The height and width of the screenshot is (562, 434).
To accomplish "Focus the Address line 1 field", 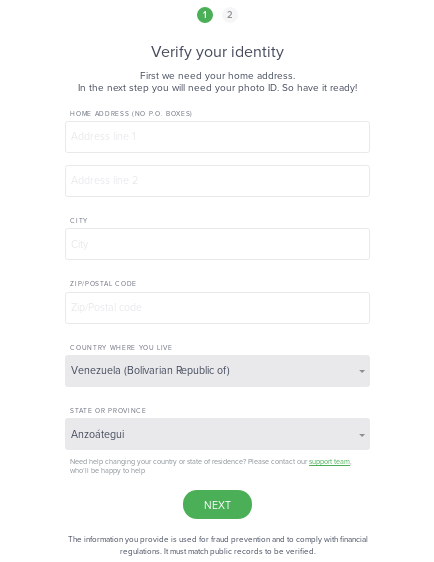I will click(x=217, y=137).
